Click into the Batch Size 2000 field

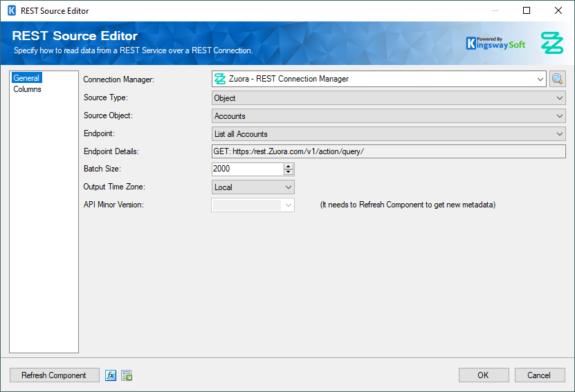(248, 169)
